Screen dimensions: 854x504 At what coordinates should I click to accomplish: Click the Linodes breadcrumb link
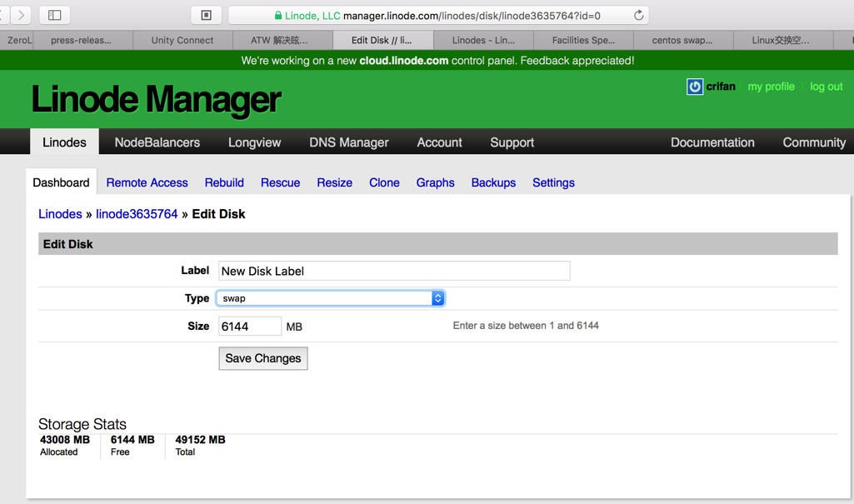click(x=60, y=214)
